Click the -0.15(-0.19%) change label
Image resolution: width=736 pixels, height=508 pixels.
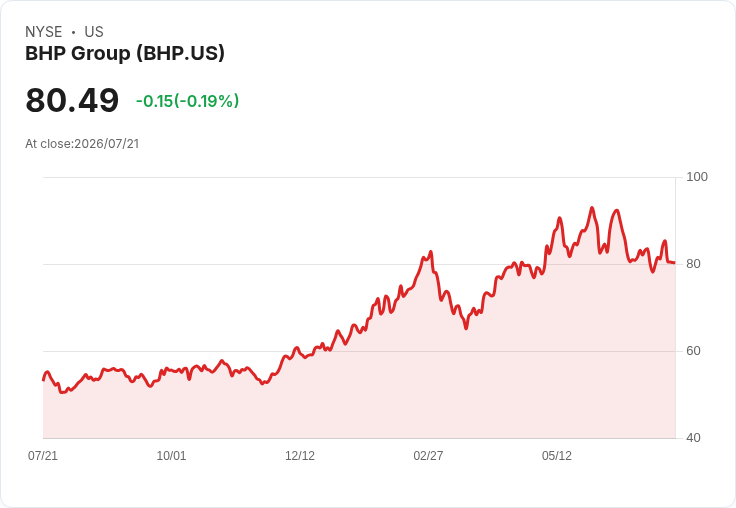187,101
